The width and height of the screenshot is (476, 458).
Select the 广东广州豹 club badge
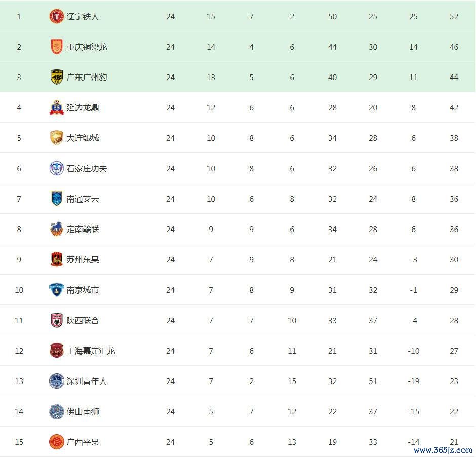[x=56, y=77]
